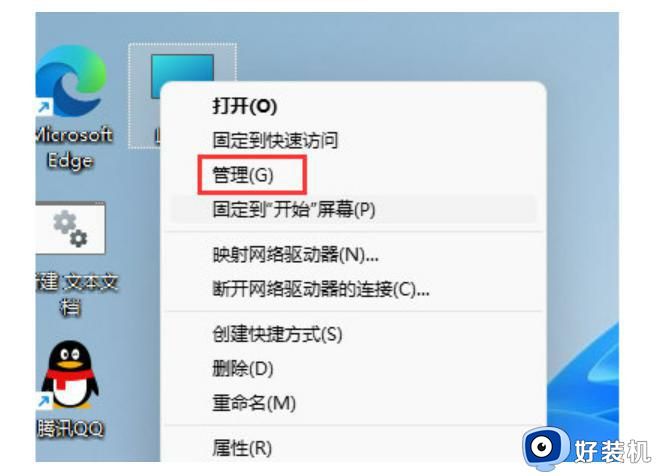This screenshot has height=476, width=659.
Task: Click the Edge shortcut arrow overlay
Action: (x=44, y=108)
